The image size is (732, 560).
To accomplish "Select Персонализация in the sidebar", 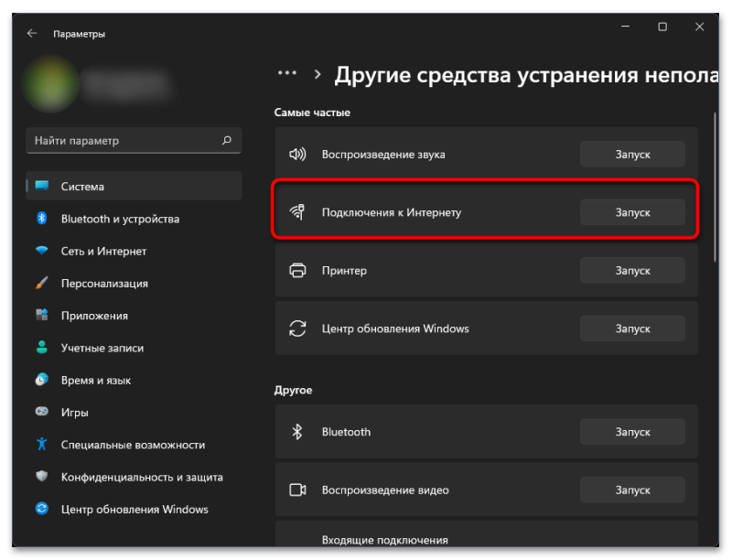I will point(134,283).
